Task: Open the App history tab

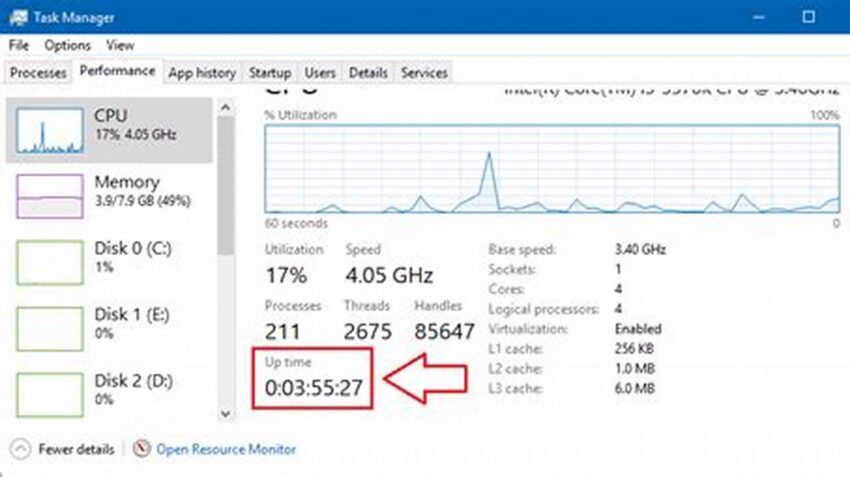Action: click(x=202, y=73)
